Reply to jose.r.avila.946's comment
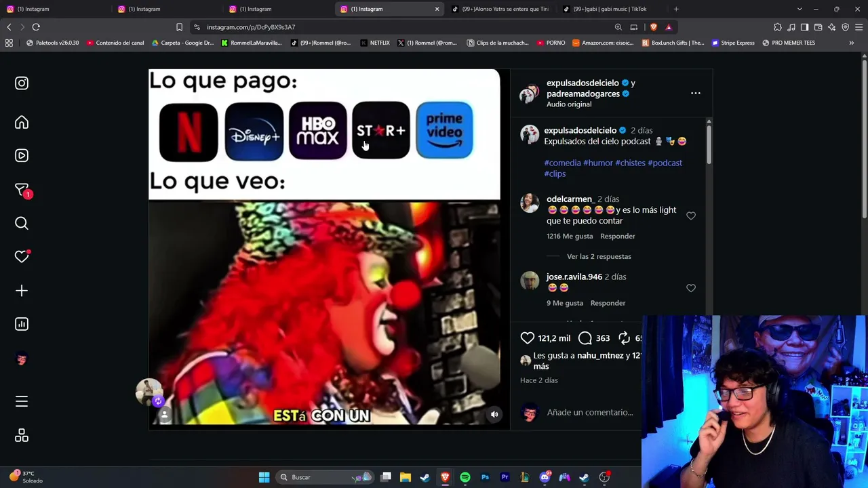The width and height of the screenshot is (868, 488). coord(608,303)
